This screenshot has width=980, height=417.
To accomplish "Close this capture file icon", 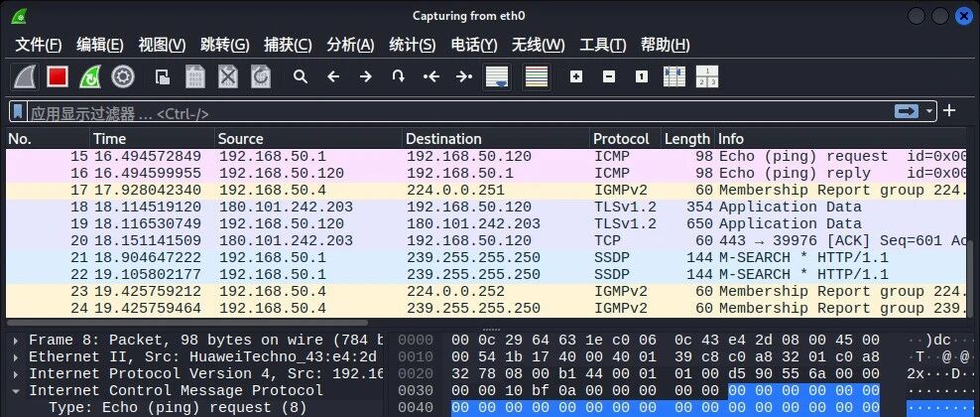I will pyautogui.click(x=228, y=76).
